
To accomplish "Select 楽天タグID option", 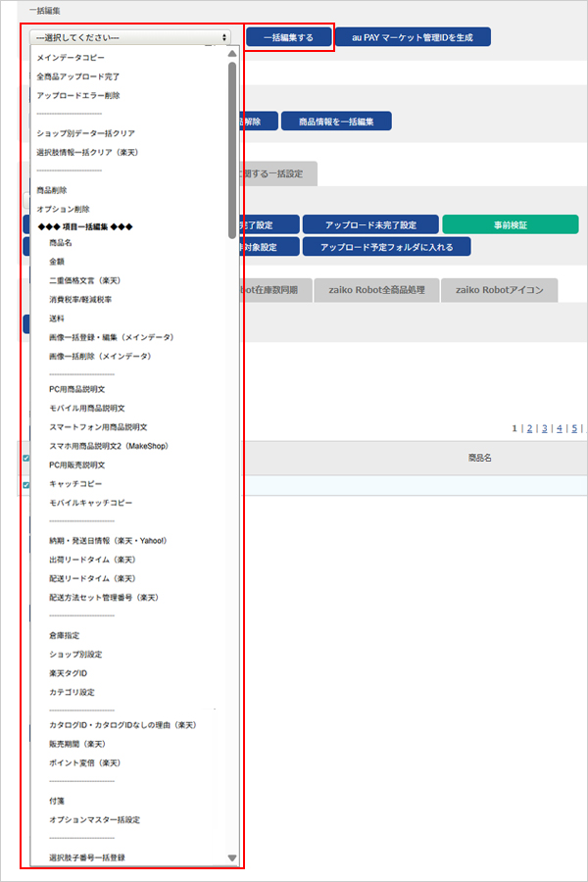I will 68,673.
